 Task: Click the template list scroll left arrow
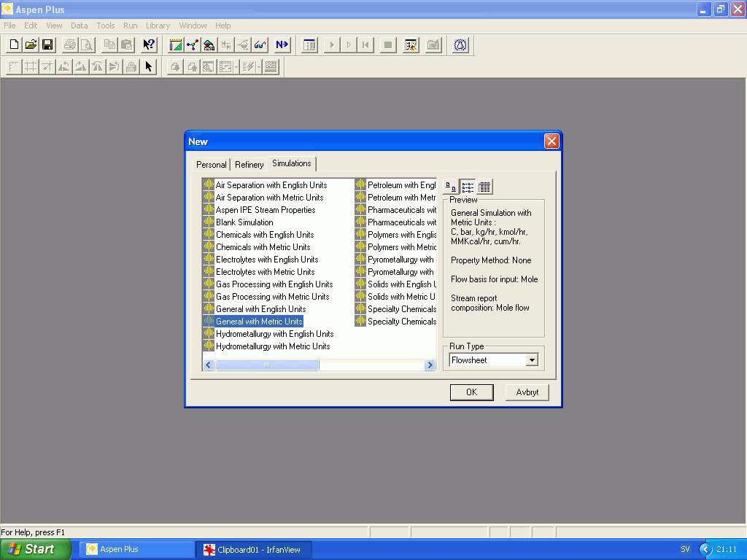(x=208, y=365)
